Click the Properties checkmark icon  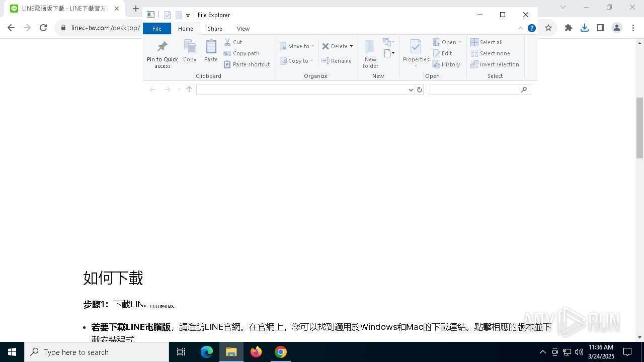pyautogui.click(x=416, y=47)
